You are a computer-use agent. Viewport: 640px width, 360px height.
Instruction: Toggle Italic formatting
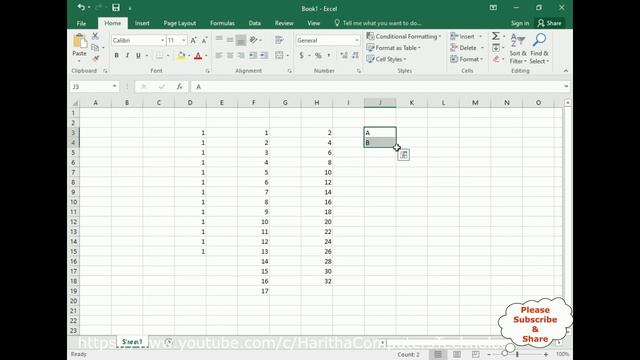127,56
